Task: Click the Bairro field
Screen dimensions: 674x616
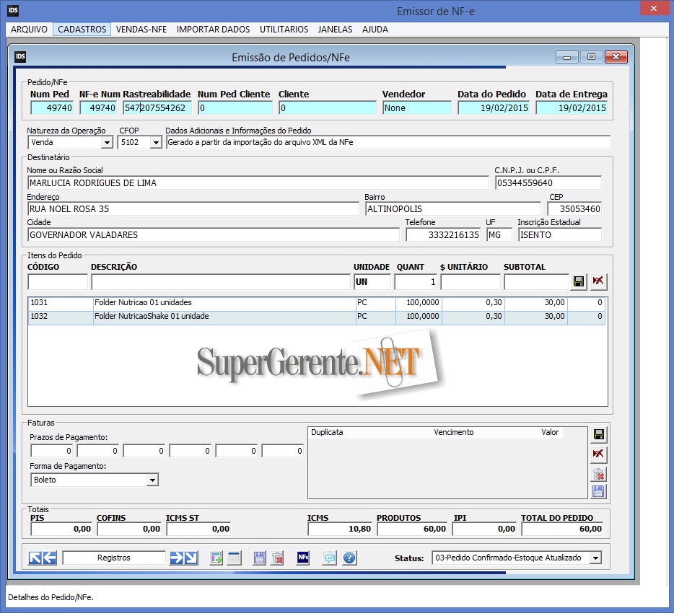Action: (x=453, y=209)
